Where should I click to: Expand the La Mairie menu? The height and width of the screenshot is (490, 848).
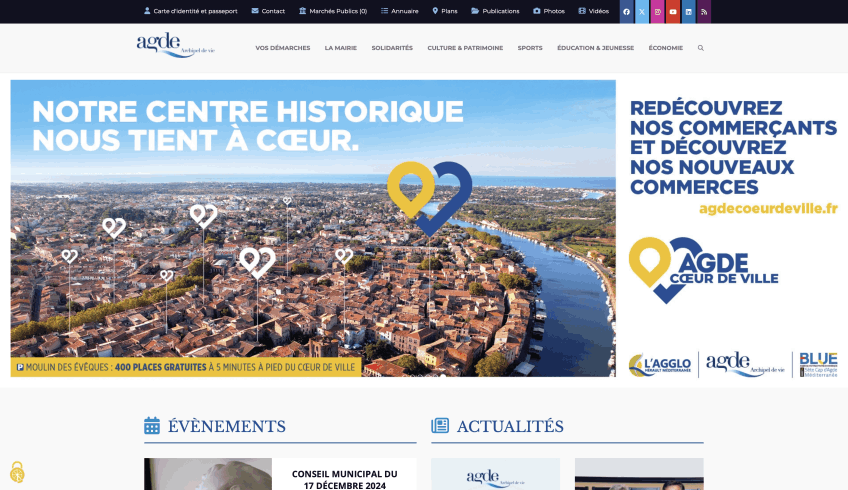click(341, 48)
